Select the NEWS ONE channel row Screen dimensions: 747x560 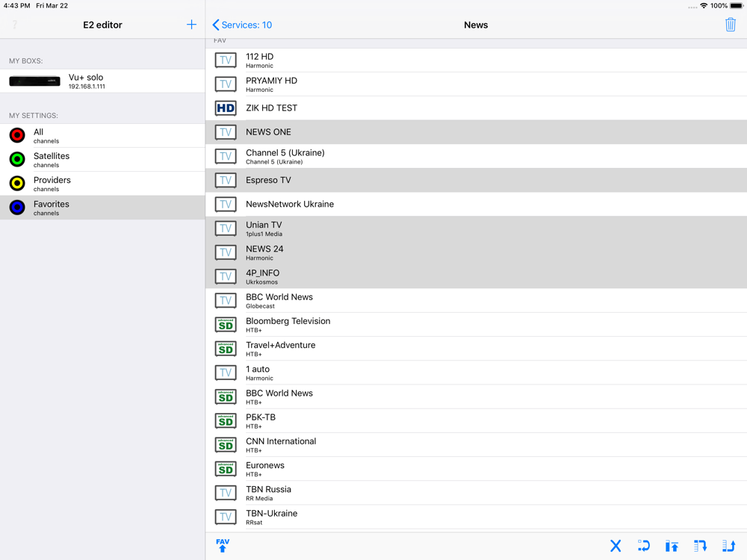click(x=476, y=132)
